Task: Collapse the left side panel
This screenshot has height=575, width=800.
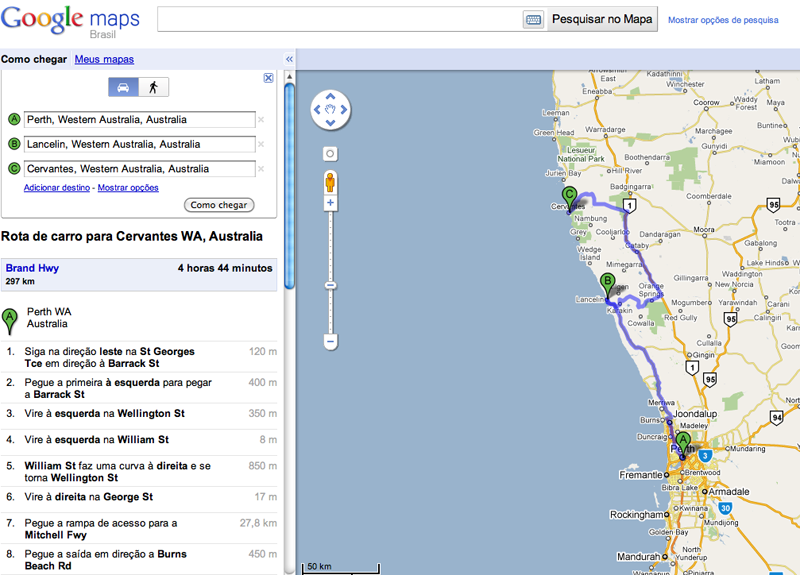Action: point(289,59)
